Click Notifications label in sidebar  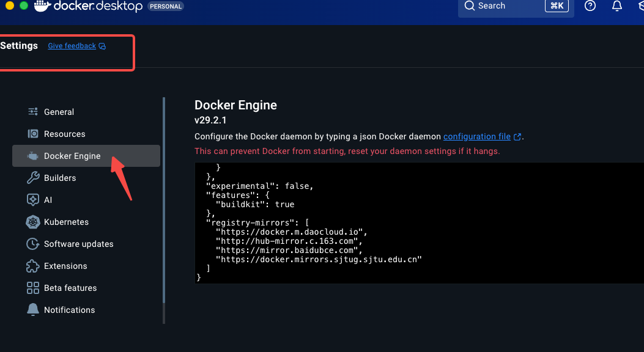[69, 310]
